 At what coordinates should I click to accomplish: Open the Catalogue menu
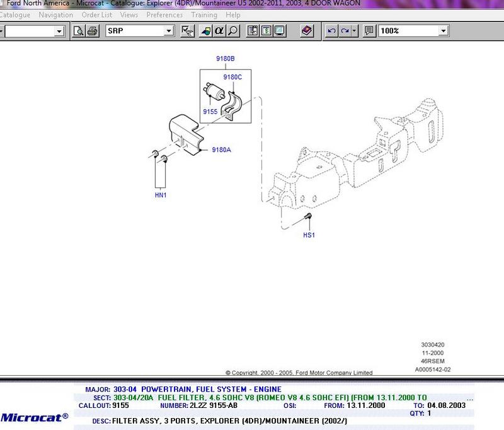click(14, 15)
